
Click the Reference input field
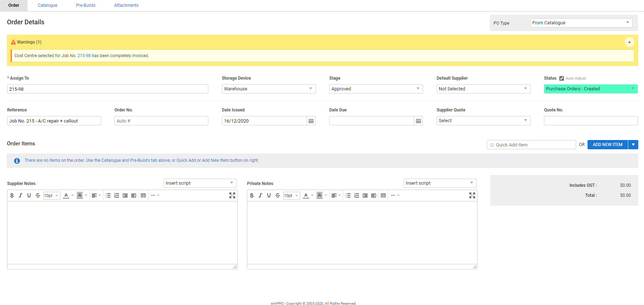tap(54, 121)
